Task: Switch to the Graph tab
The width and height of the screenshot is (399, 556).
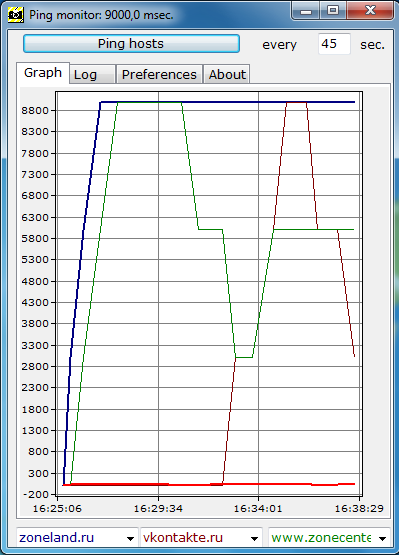Action: click(43, 73)
